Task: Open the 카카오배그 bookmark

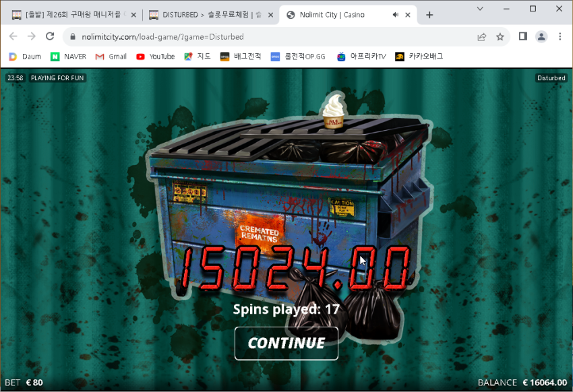Action: coord(419,57)
